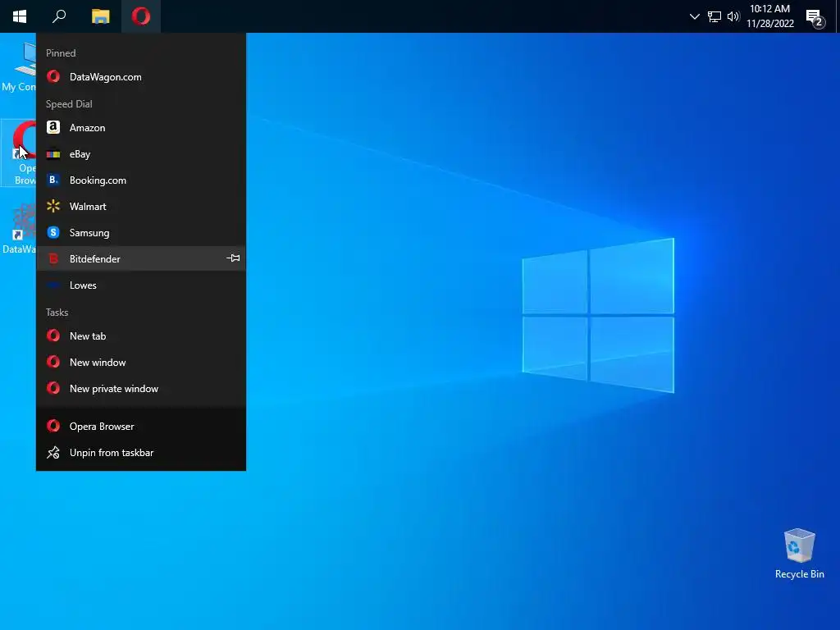Open taskbar search magnifier

[x=59, y=16]
